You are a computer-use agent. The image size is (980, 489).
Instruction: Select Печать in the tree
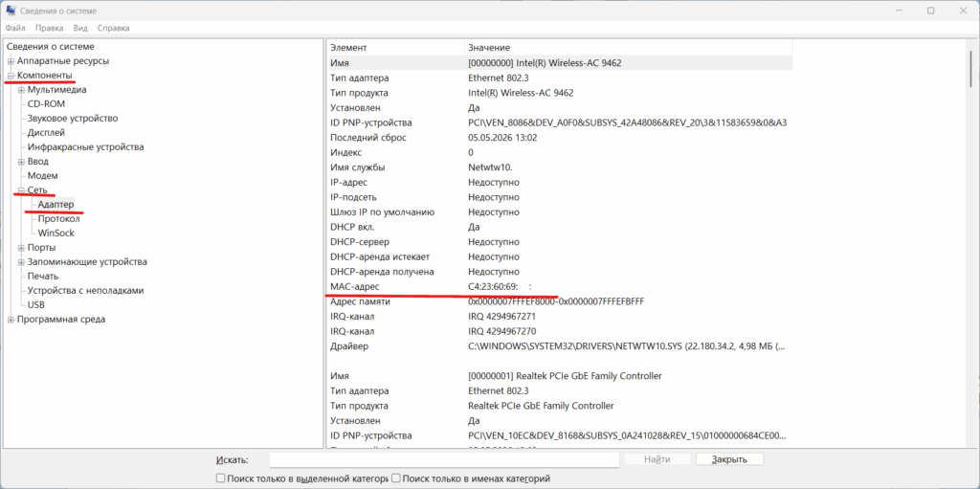pyautogui.click(x=43, y=277)
